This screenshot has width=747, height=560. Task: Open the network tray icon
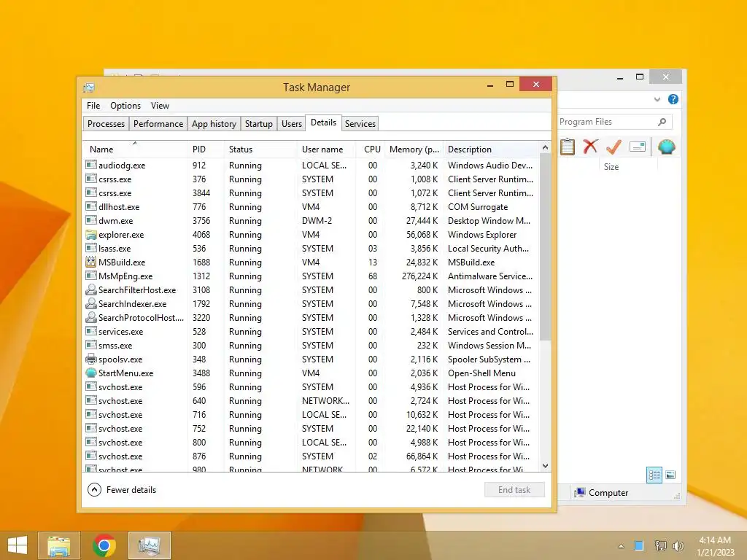pos(660,545)
